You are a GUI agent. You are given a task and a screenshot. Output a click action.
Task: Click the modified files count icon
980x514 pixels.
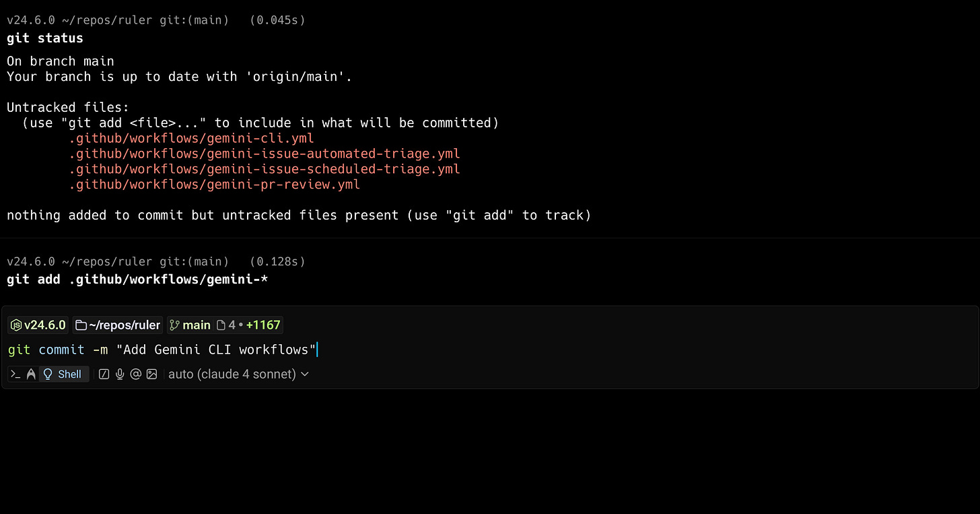[x=221, y=325]
